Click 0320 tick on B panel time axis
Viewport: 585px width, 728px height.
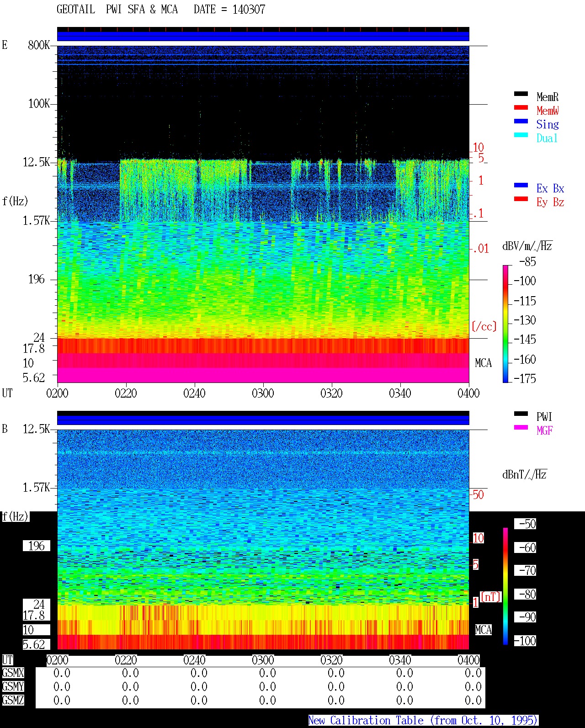pyautogui.click(x=332, y=660)
